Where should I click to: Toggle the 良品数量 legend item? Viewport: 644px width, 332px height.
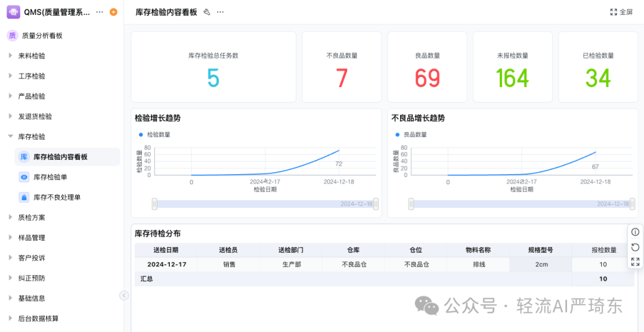pos(411,134)
